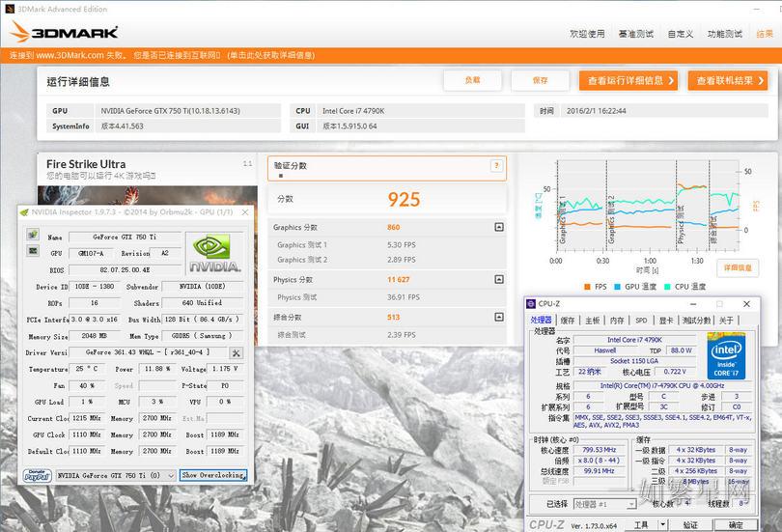Viewport: 782px width, 532px height.
Task: Open the 自定义 tab in 3DMark
Action: [x=681, y=34]
